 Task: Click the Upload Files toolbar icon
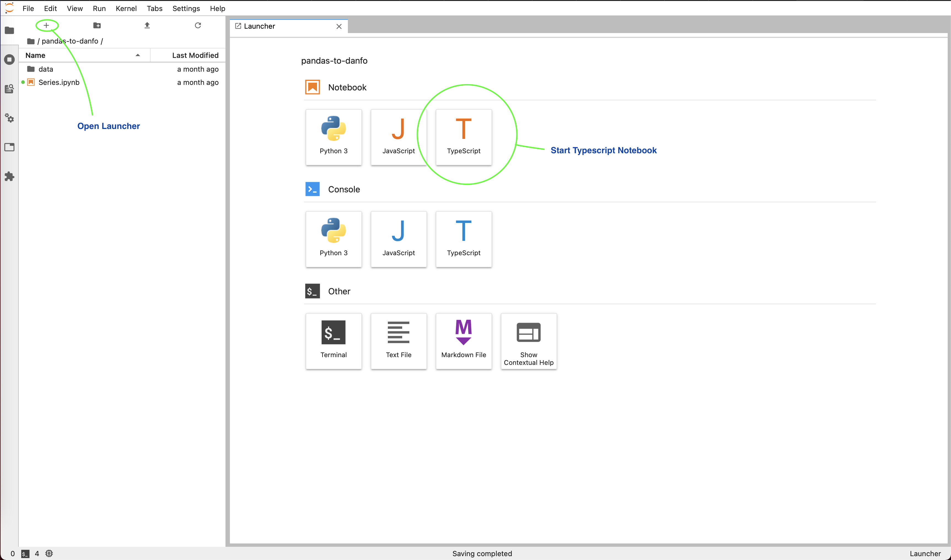147,25
